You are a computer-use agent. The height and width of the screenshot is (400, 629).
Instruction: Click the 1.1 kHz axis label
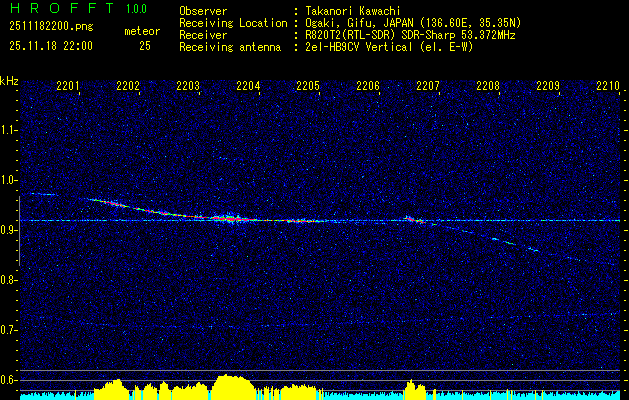[x=9, y=130]
